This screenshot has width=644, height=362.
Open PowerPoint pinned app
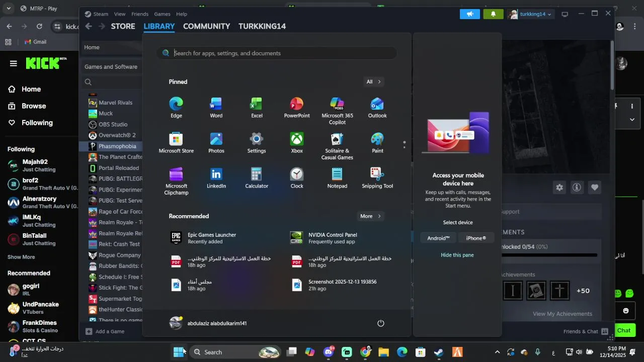tap(297, 108)
